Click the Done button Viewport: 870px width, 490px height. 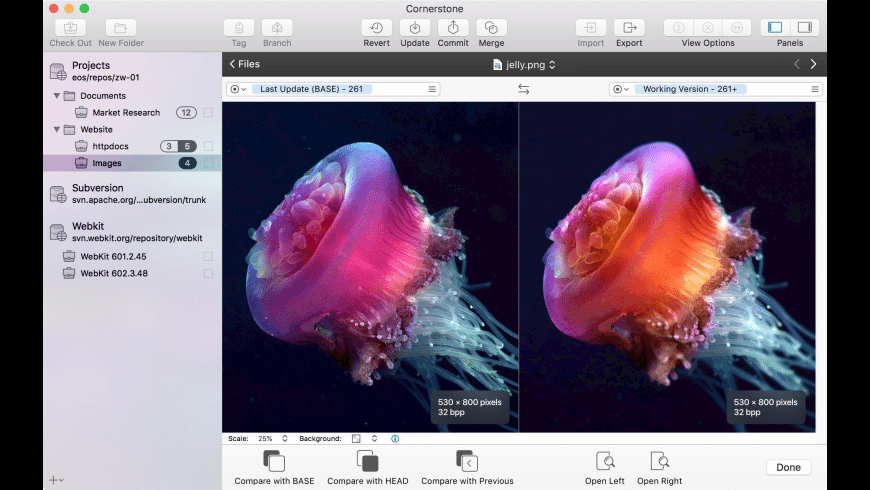click(788, 467)
